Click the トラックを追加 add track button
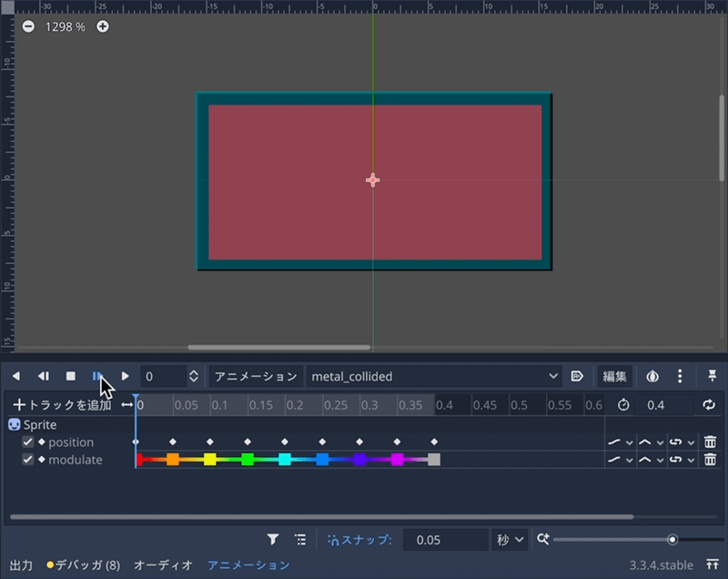The width and height of the screenshot is (728, 579). pyautogui.click(x=62, y=405)
